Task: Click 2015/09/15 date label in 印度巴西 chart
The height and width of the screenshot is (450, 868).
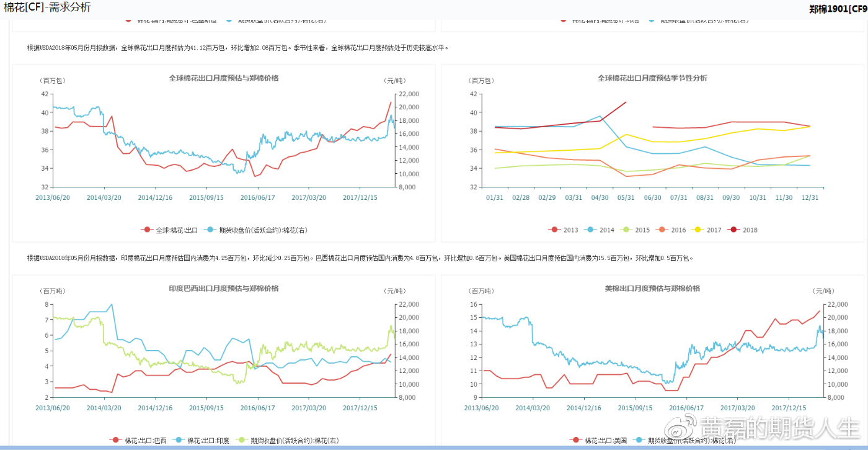Action: coord(206,408)
